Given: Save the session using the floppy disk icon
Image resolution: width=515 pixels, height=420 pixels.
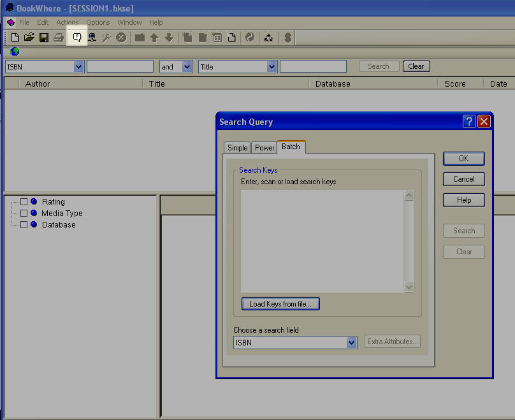Looking at the screenshot, I should tap(44, 38).
